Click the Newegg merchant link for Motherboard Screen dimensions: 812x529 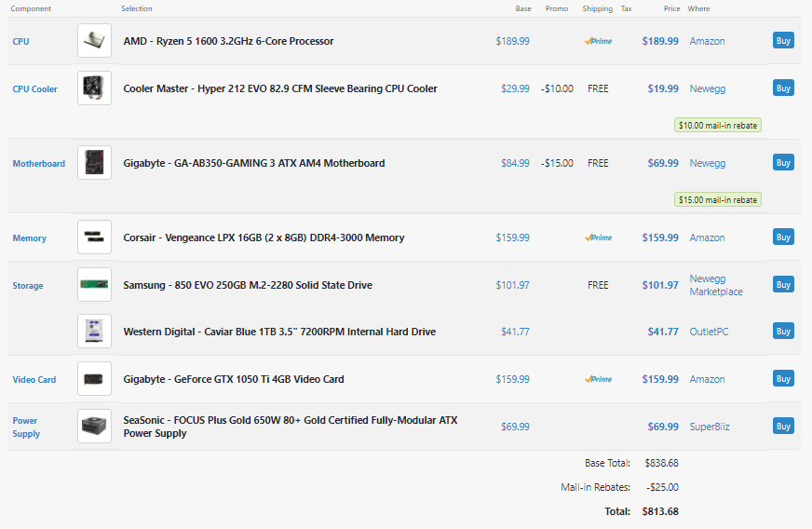coord(708,164)
